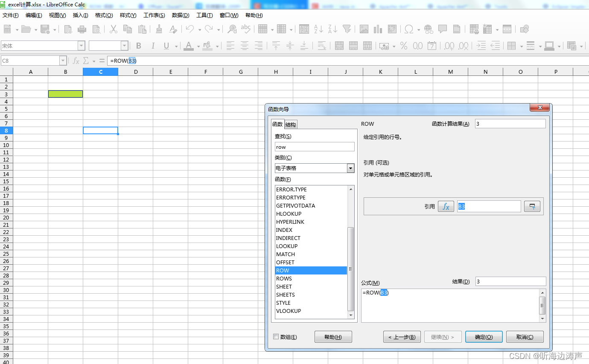Image resolution: width=589 pixels, height=364 pixels.
Task: Open the font color dropdown arrow
Action: pos(198,46)
